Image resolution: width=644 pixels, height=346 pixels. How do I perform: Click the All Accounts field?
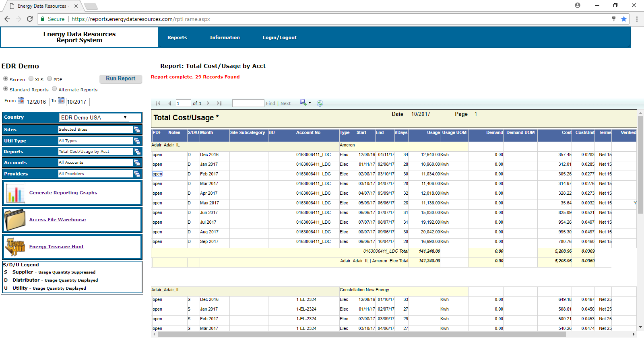95,163
